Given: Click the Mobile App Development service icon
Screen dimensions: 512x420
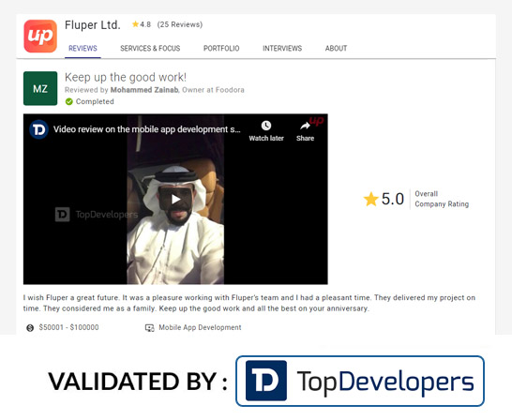Looking at the screenshot, I should tap(149, 327).
